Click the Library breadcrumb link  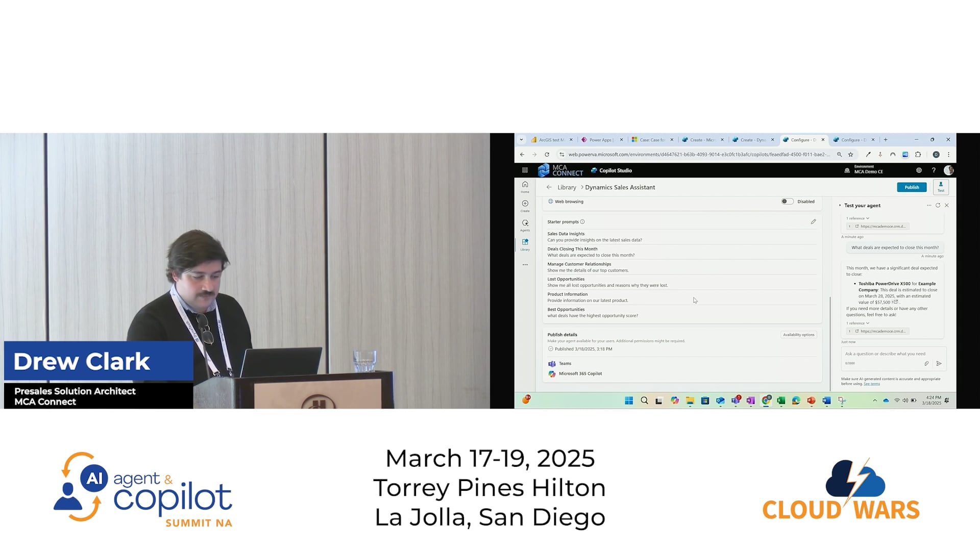[567, 187]
